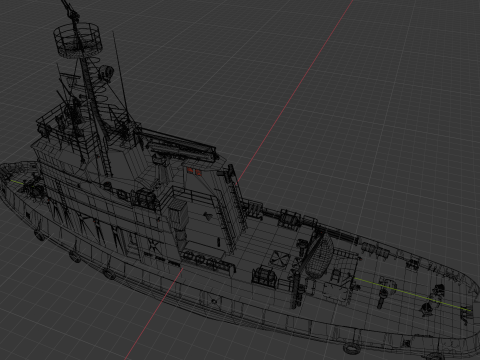Click the slatted box on mid deck
Image resolution: width=480 pixels, height=360 pixels.
click(179, 214)
